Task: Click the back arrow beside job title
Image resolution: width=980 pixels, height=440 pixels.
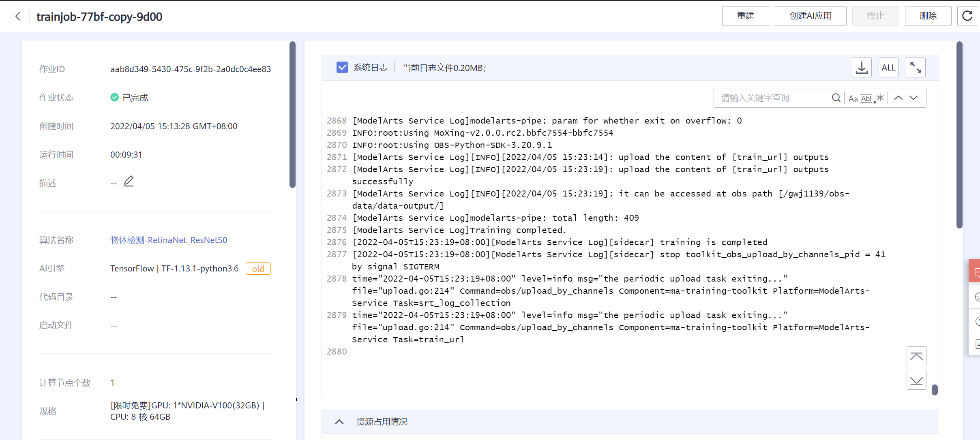Action: click(17, 16)
